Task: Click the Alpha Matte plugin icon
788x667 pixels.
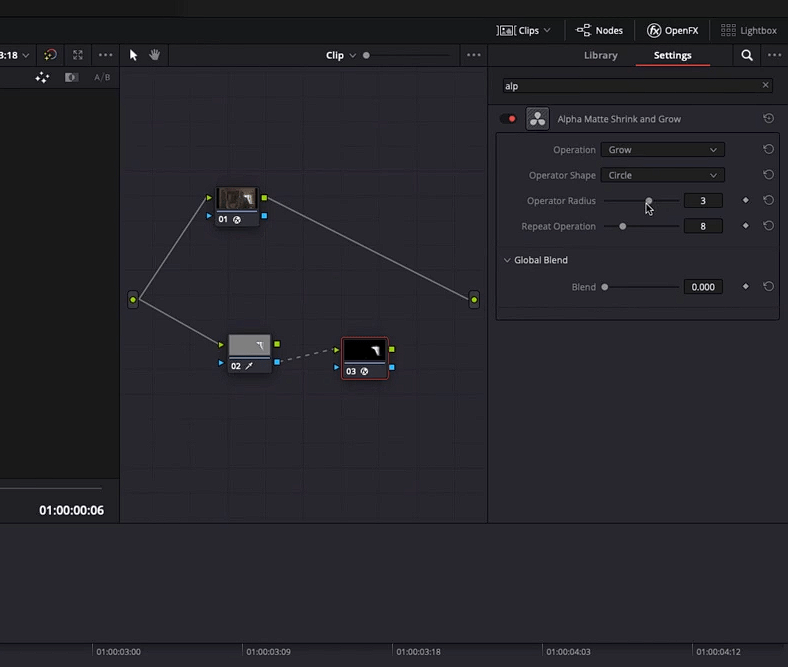Action: tap(538, 119)
